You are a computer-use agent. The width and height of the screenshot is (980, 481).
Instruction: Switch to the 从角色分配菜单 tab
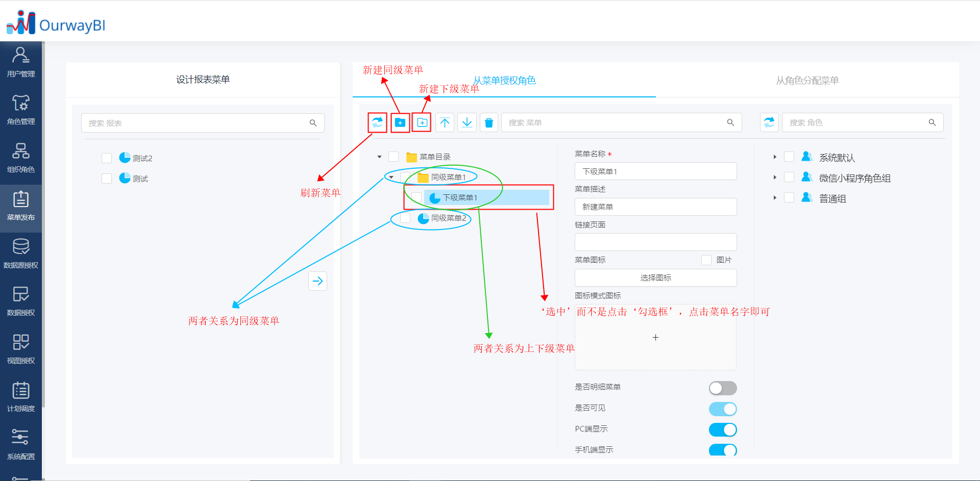tap(808, 80)
